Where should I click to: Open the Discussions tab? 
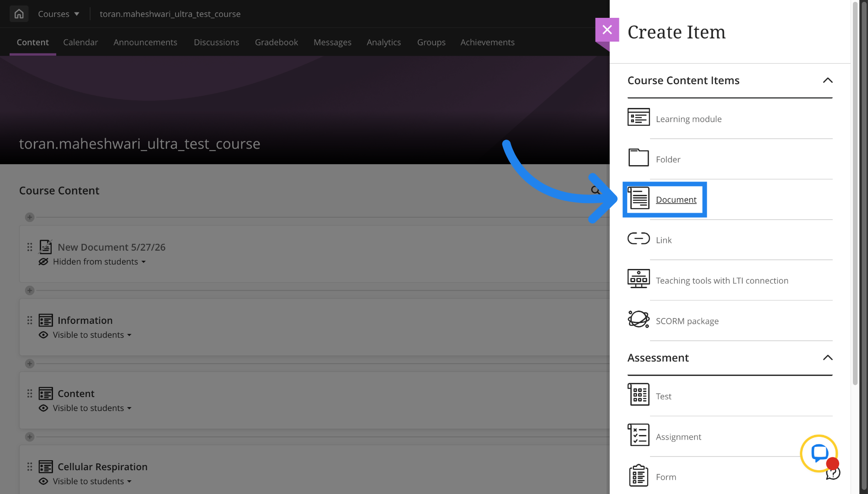[216, 42]
